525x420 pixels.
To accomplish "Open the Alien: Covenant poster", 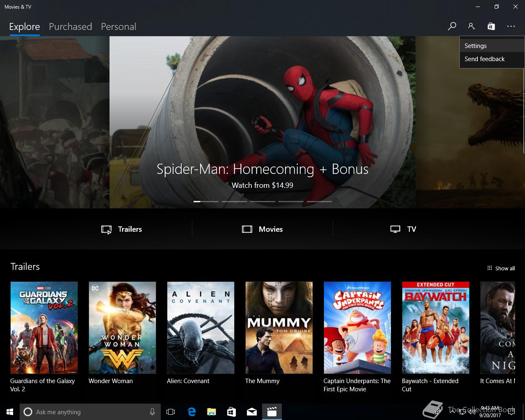I will (201, 328).
